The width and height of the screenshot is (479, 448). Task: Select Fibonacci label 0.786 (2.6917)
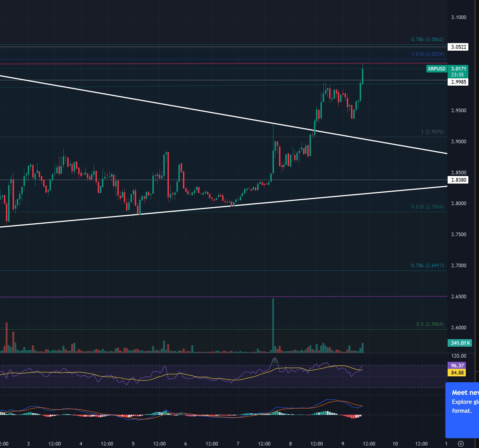[x=427, y=265]
